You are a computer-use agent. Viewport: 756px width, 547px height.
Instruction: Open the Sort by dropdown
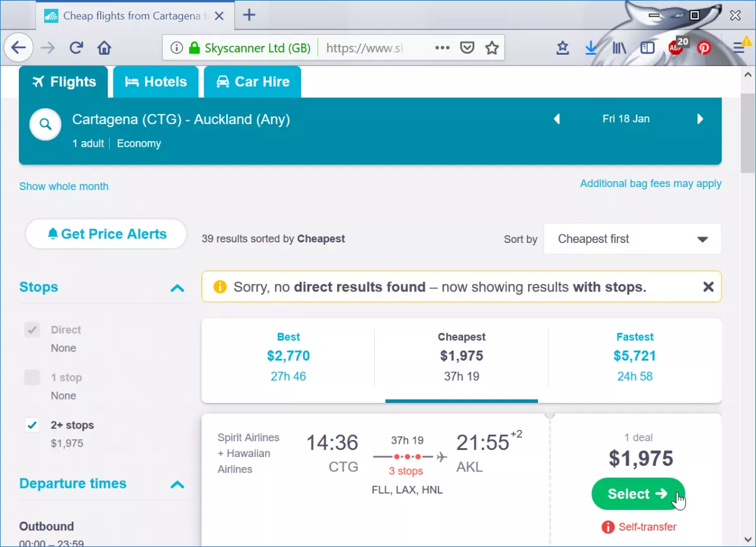click(633, 239)
